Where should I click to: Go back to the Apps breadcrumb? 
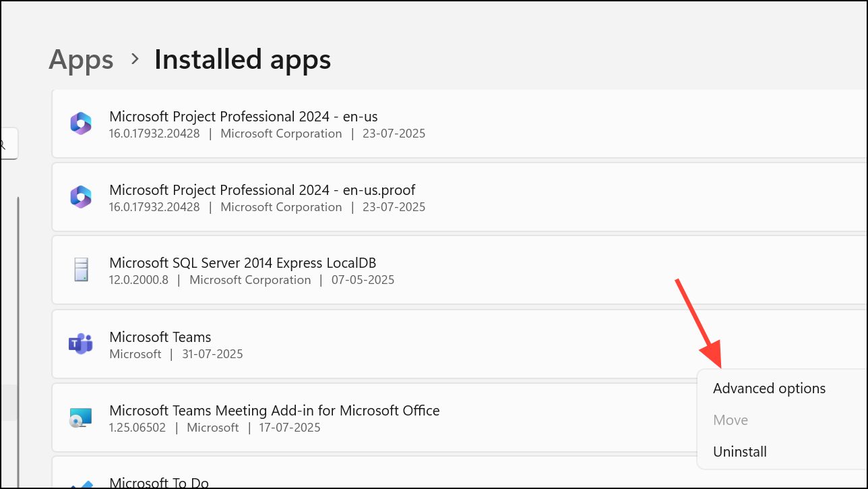(80, 59)
